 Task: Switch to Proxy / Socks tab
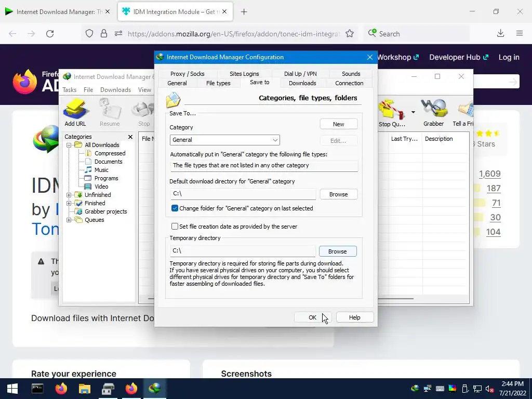pyautogui.click(x=187, y=74)
